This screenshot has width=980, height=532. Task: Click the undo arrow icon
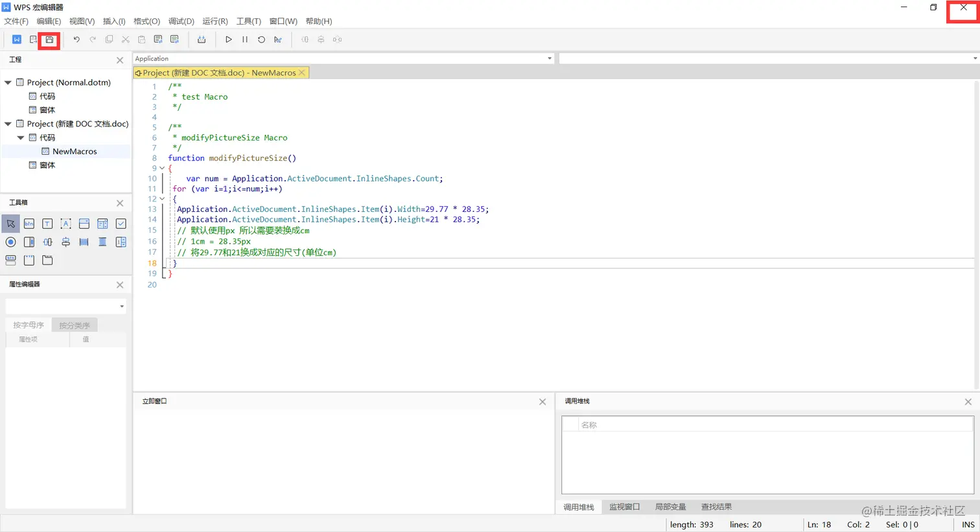tap(76, 40)
